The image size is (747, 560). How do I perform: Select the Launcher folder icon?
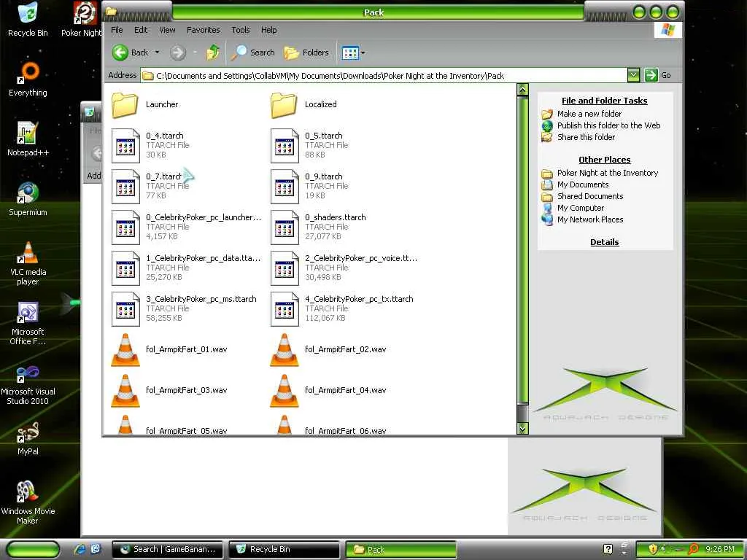[x=125, y=105]
